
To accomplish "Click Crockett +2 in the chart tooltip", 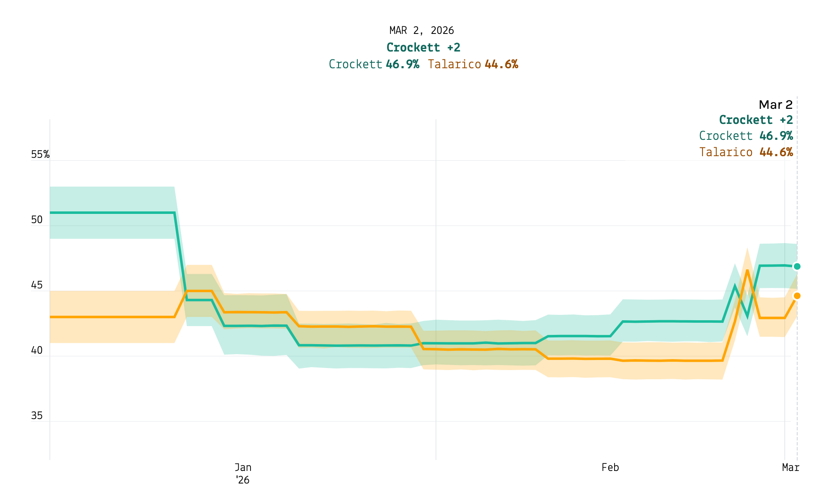I will pos(756,120).
